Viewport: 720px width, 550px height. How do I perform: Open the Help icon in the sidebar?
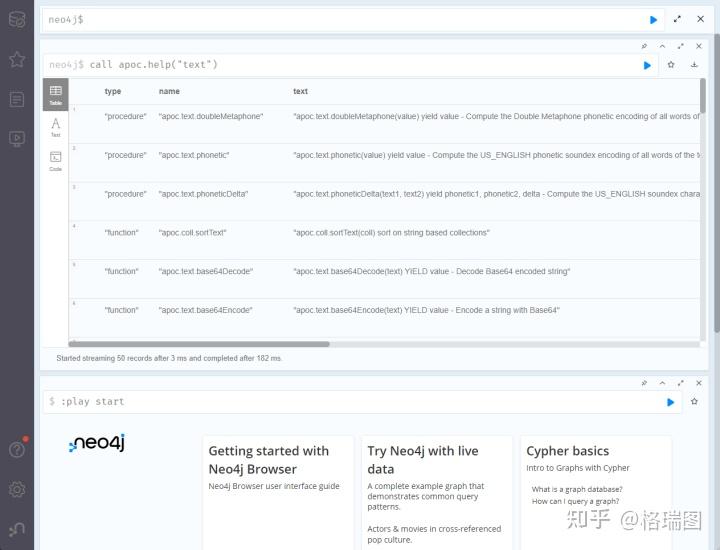point(17,449)
